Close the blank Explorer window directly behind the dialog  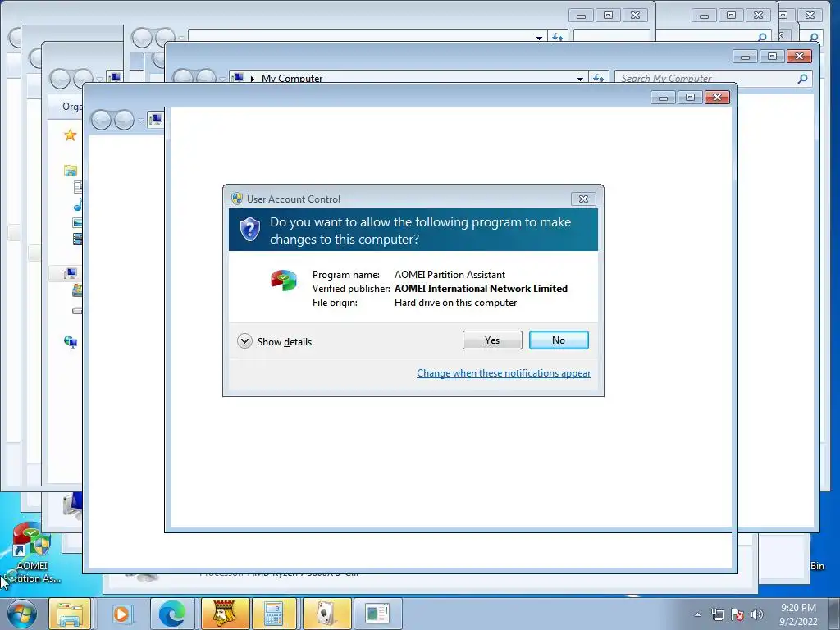pyautogui.click(x=717, y=97)
